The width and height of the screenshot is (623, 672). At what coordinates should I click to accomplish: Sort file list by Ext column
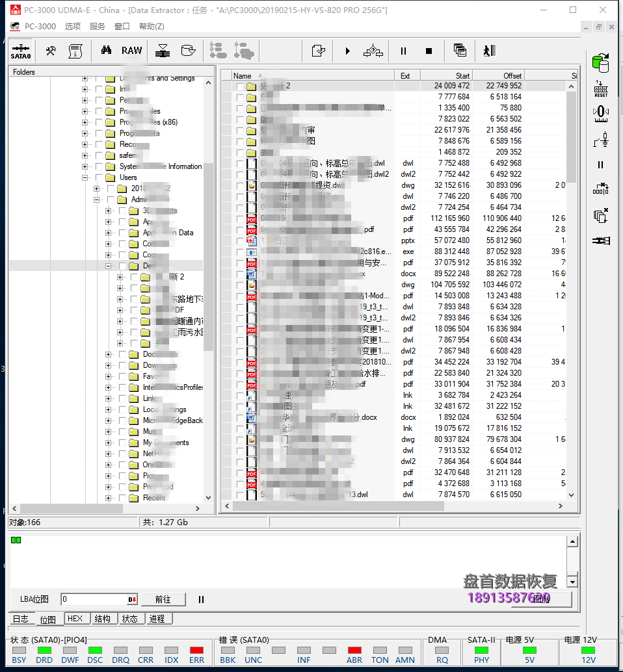(x=407, y=76)
